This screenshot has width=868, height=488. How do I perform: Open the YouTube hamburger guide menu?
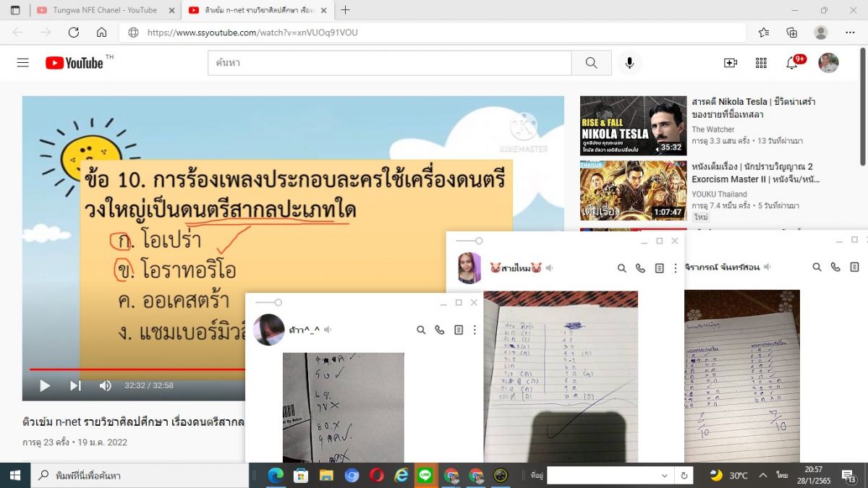point(23,63)
